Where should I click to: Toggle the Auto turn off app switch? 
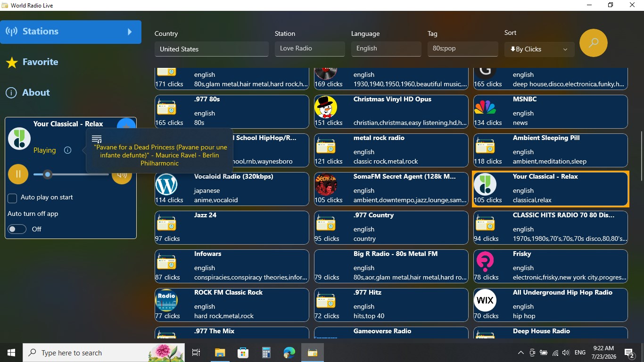pos(17,229)
